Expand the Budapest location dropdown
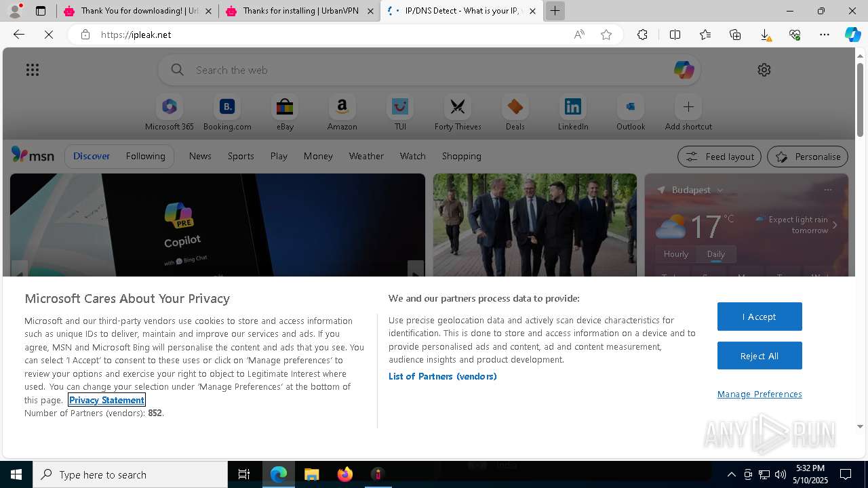Viewport: 868px width, 488px height. pos(720,190)
